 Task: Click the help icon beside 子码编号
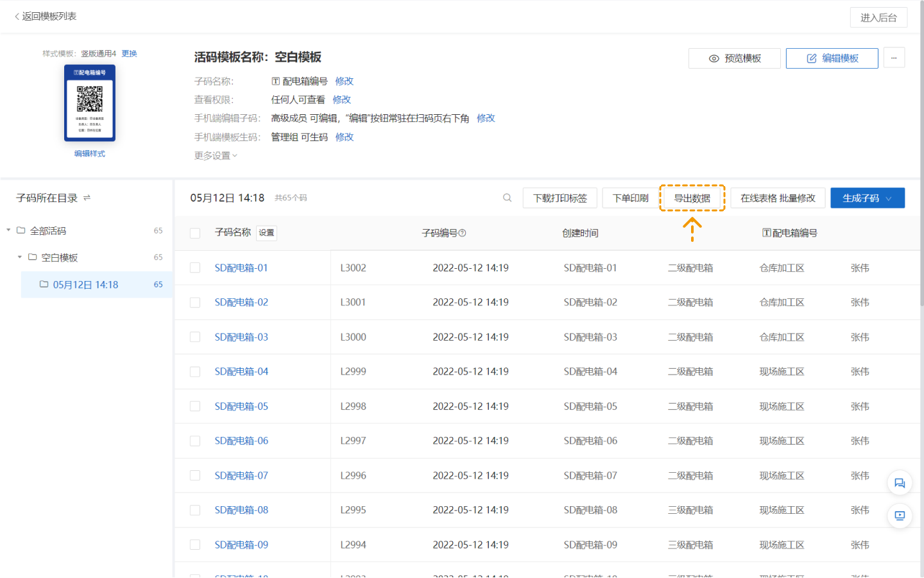(x=463, y=234)
